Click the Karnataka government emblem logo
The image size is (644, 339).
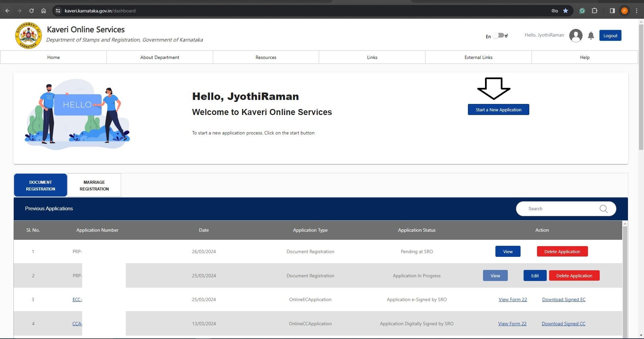pyautogui.click(x=29, y=36)
